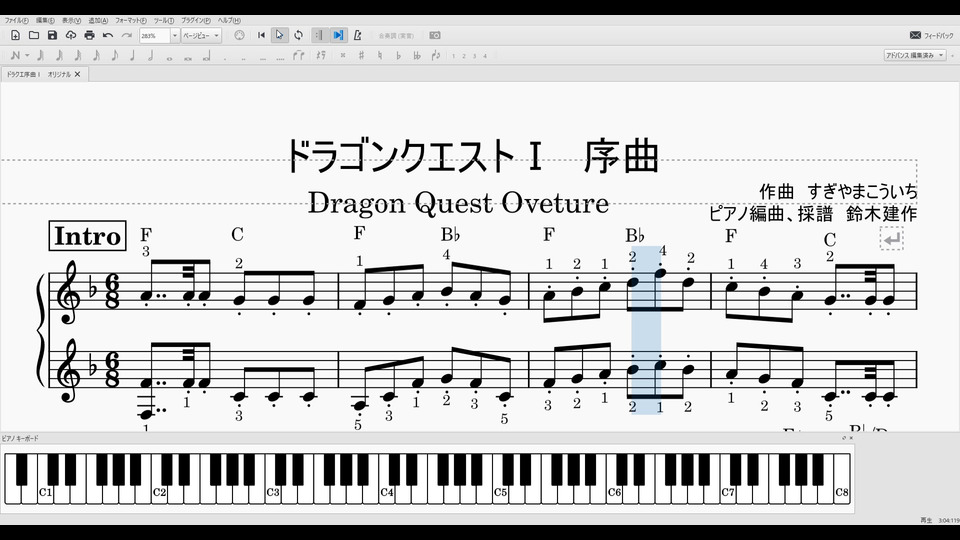This screenshot has width=960, height=540.
Task: Click the フィードバック feedback button
Action: tap(931, 36)
